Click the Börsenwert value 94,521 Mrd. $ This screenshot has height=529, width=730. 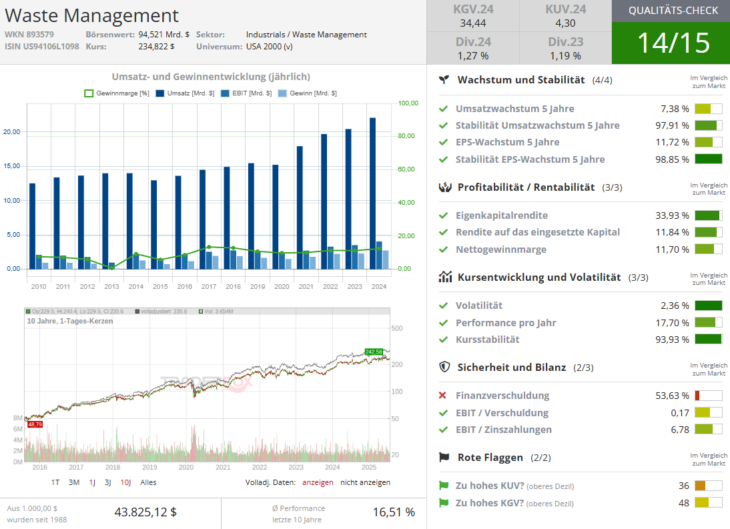click(164, 34)
